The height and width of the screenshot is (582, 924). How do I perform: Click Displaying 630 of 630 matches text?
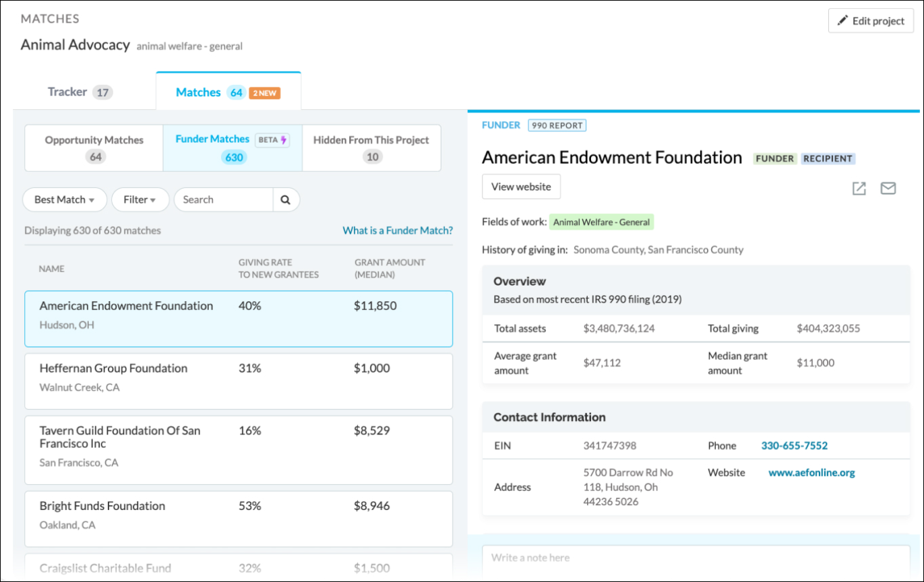tap(93, 230)
